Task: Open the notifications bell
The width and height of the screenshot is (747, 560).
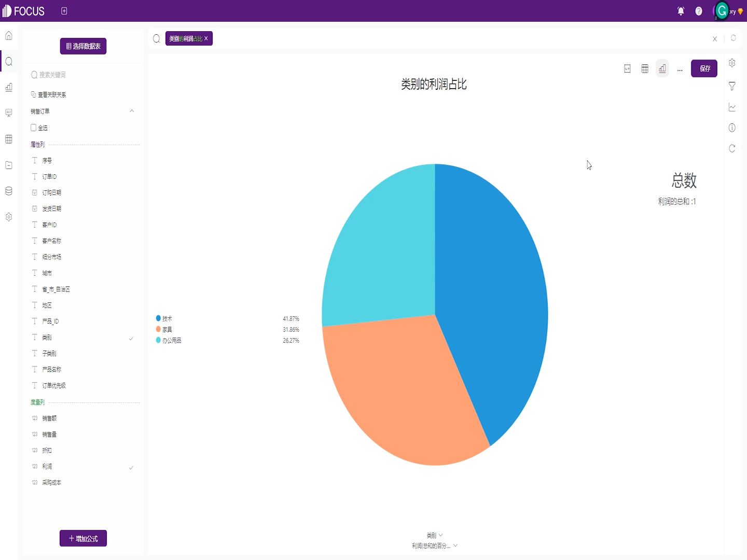Action: (681, 11)
